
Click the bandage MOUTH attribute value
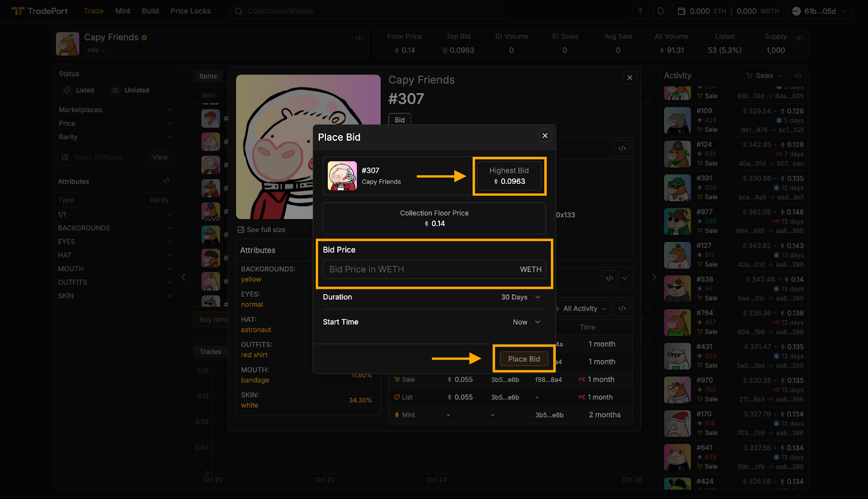255,380
